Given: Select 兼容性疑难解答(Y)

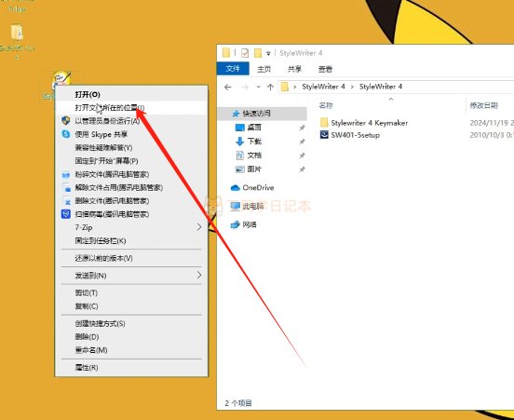Looking at the screenshot, I should [131, 147].
